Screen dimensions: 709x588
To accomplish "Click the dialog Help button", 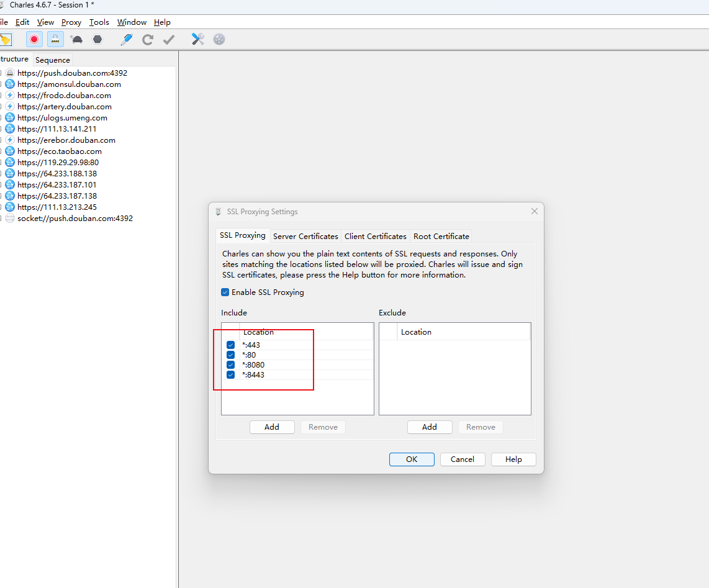I will point(513,459).
